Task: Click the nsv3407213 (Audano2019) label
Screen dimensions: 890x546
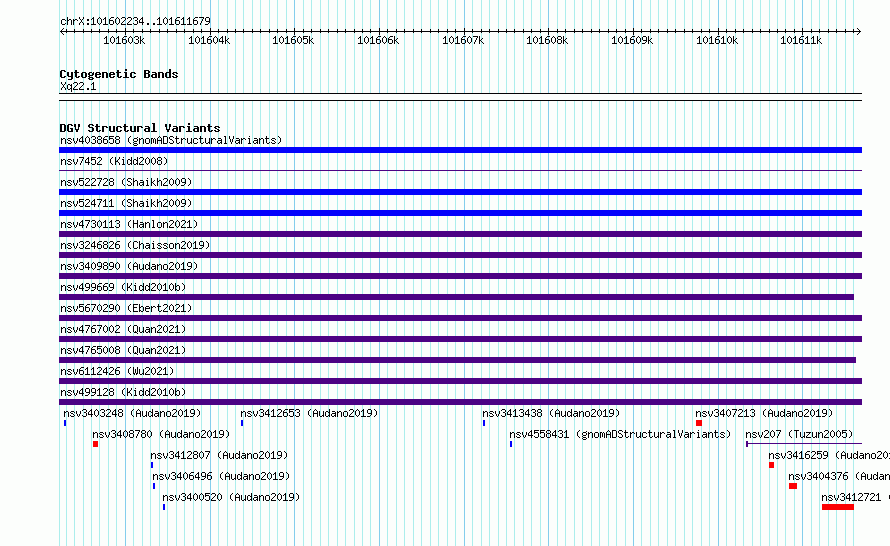Action: [764, 413]
